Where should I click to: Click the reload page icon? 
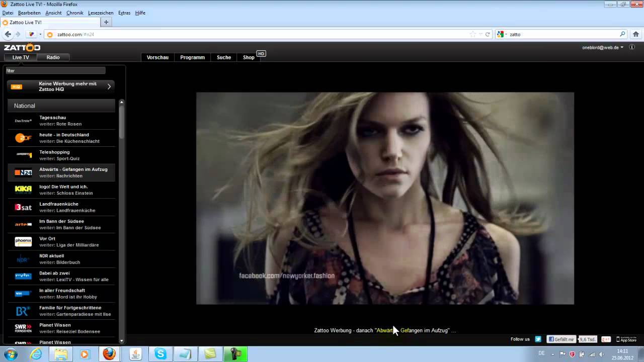coord(488,34)
